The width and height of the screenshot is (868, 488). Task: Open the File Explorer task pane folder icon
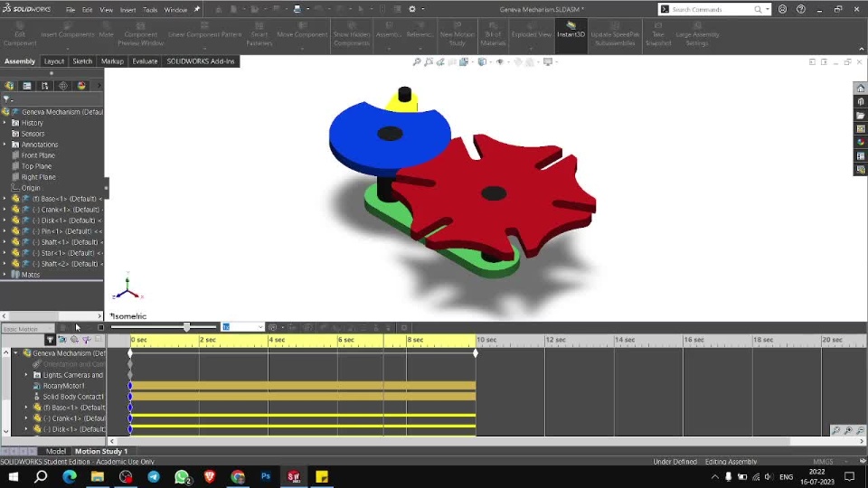[x=860, y=115]
